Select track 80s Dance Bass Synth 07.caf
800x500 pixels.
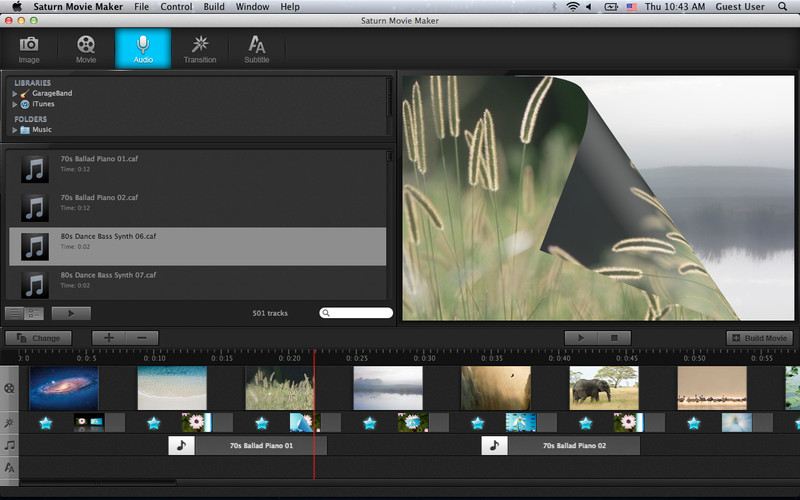coord(197,283)
